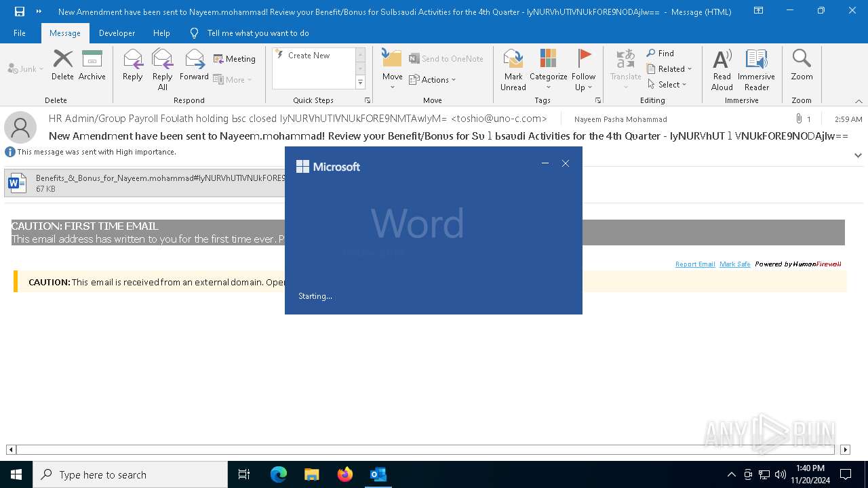Image resolution: width=868 pixels, height=488 pixels.
Task: Click the Outlook taskbar icon
Action: click(378, 474)
